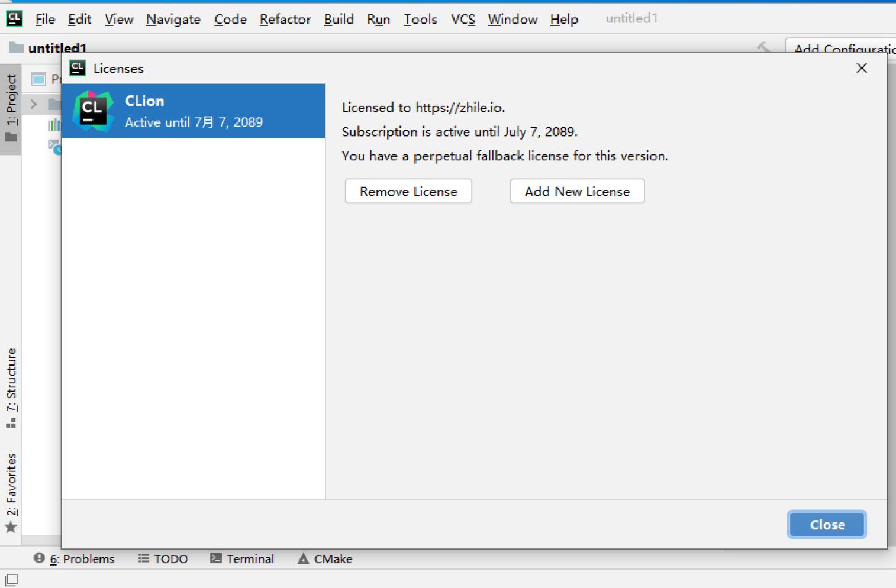The image size is (896, 588).
Task: Open the TODO tool window
Action: click(x=163, y=558)
